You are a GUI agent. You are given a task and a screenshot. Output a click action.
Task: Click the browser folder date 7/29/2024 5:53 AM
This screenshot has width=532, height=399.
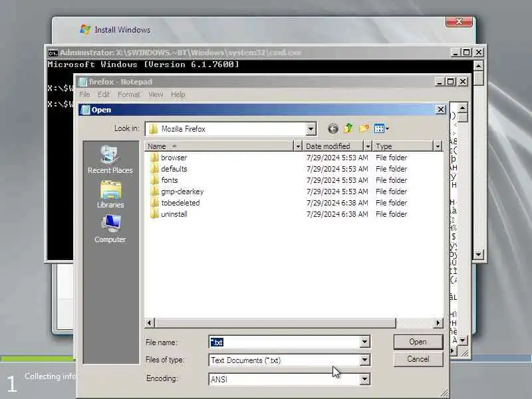pos(337,158)
